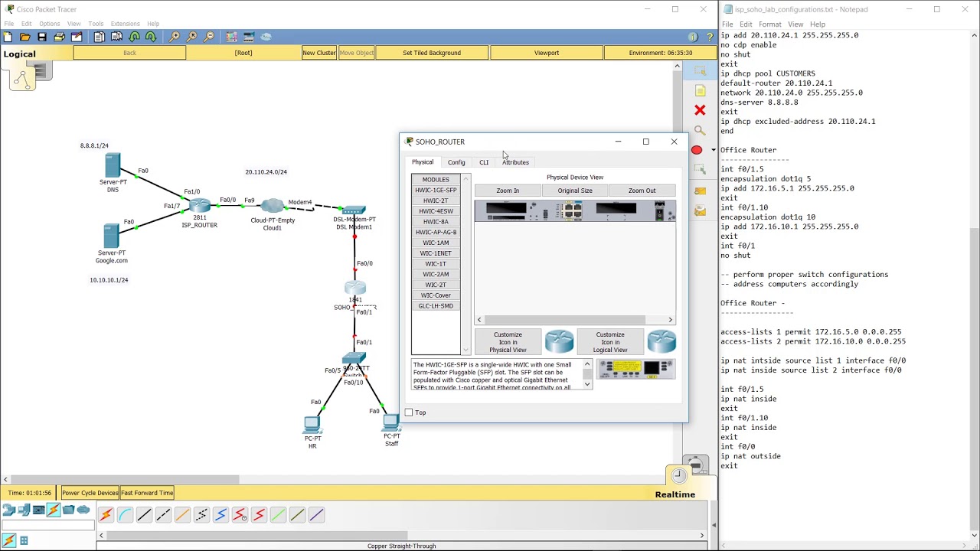Click Set Tiled Background
This screenshot has height=551, width=980.
click(x=432, y=53)
